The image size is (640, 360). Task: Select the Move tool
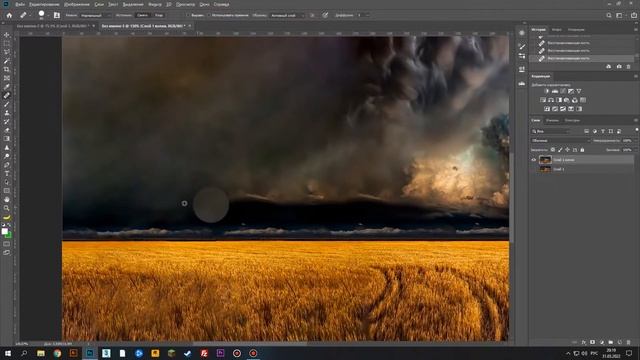pyautogui.click(x=7, y=35)
